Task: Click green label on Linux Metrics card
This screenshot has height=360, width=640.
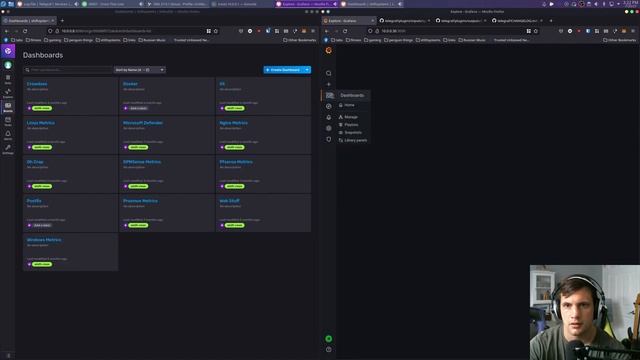Action: (x=42, y=147)
